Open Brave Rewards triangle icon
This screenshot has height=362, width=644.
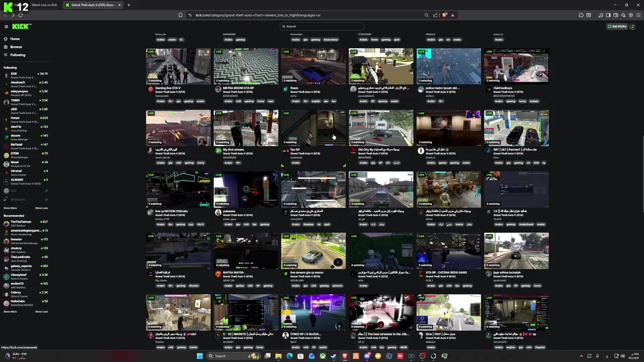pyautogui.click(x=452, y=15)
